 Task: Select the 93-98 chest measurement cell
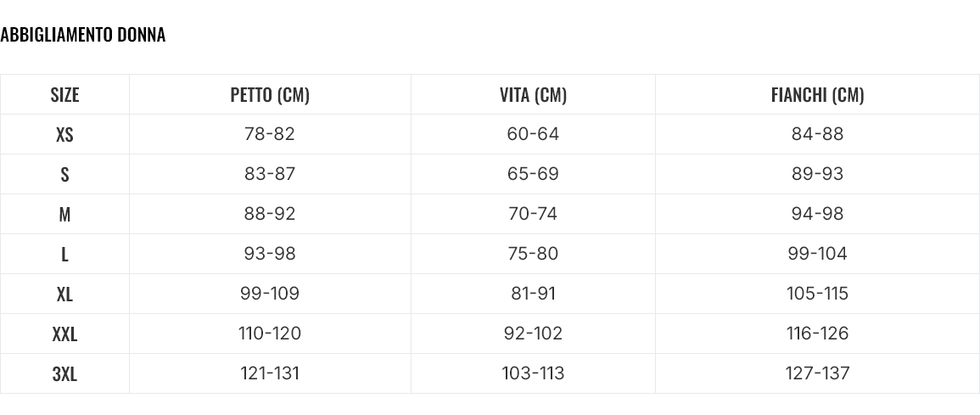tap(270, 254)
